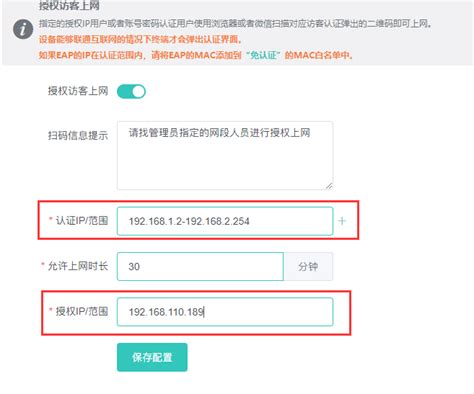The height and width of the screenshot is (394, 474).
Task: Click the info circle icon
Action: click(23, 29)
